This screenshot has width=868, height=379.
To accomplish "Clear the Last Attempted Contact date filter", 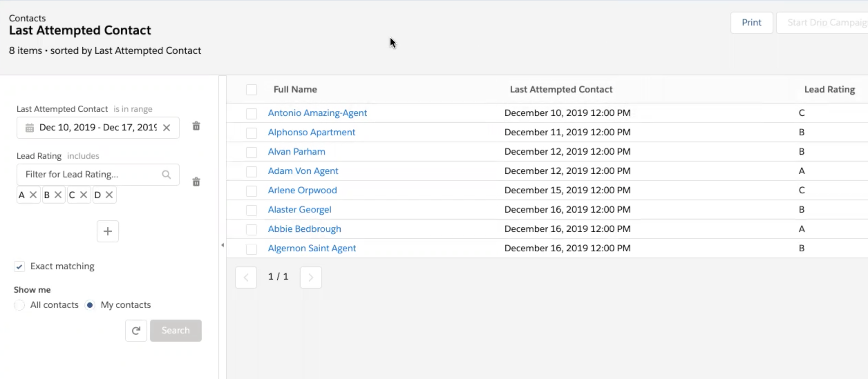I will [x=167, y=127].
